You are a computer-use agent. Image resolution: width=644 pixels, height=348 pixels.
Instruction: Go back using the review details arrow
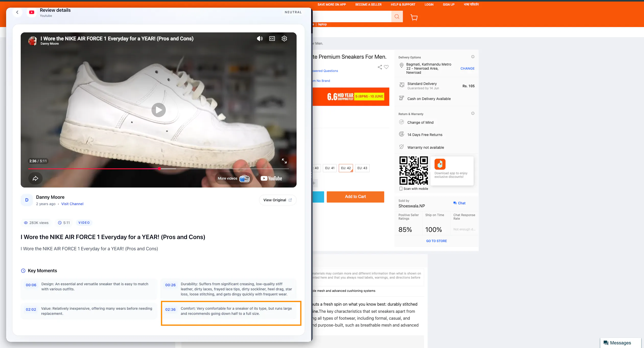click(17, 12)
